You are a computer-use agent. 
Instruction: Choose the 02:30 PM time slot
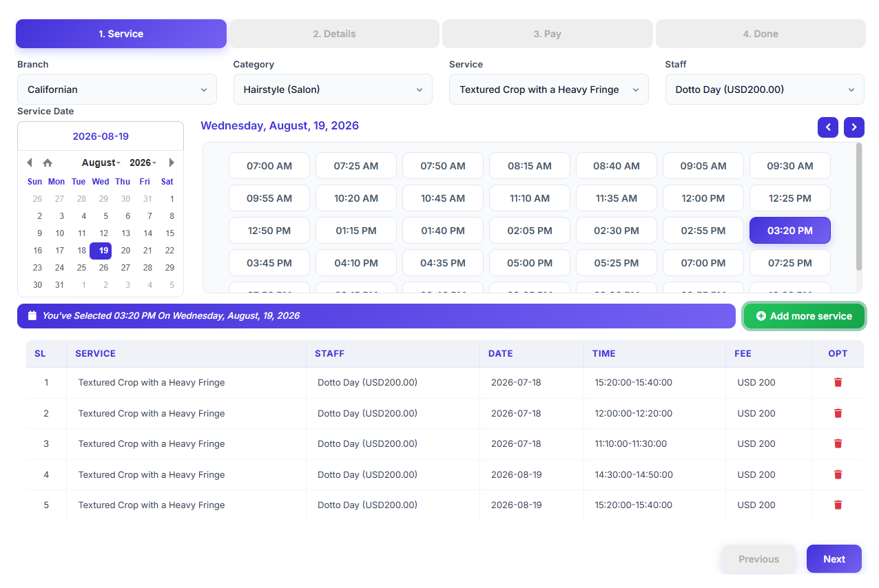[617, 231]
